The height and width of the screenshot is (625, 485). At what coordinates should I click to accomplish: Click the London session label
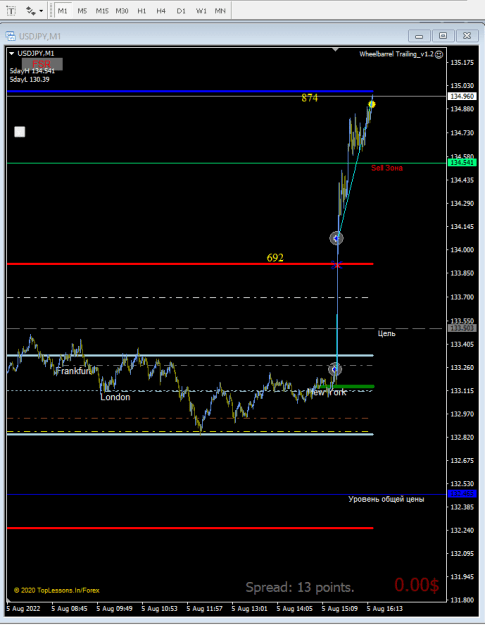click(x=115, y=397)
